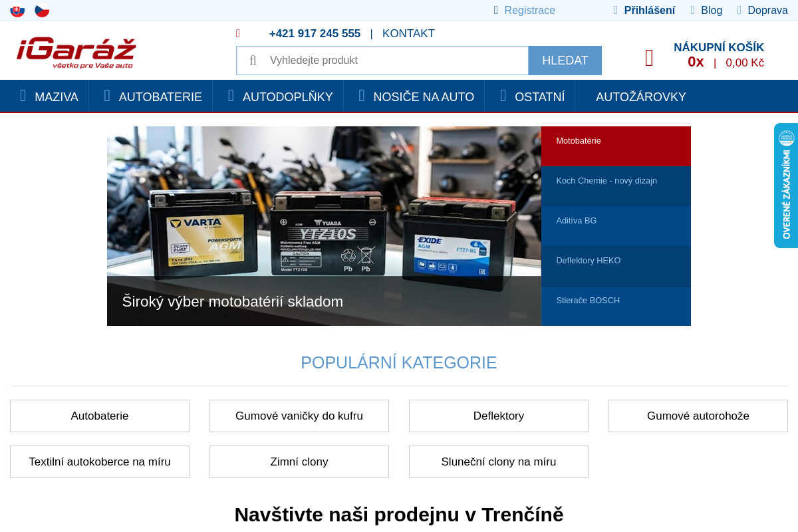
Task: Open the Přihlášení login link
Action: [x=649, y=11]
